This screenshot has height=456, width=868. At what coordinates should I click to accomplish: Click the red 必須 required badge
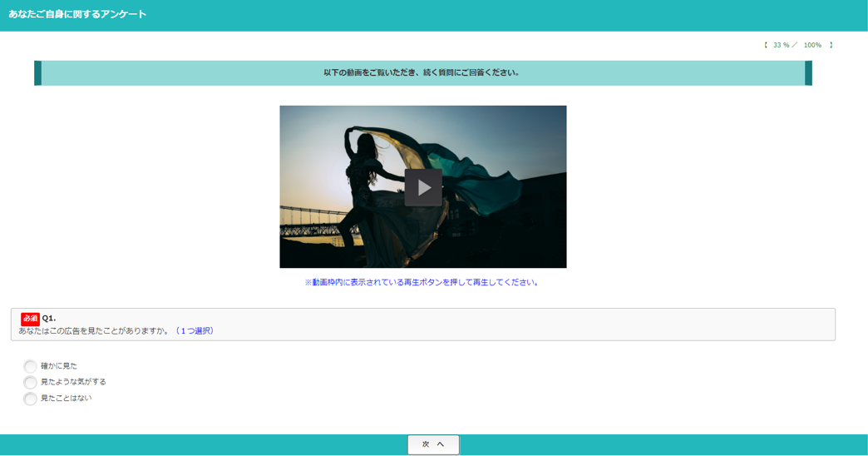tap(30, 319)
